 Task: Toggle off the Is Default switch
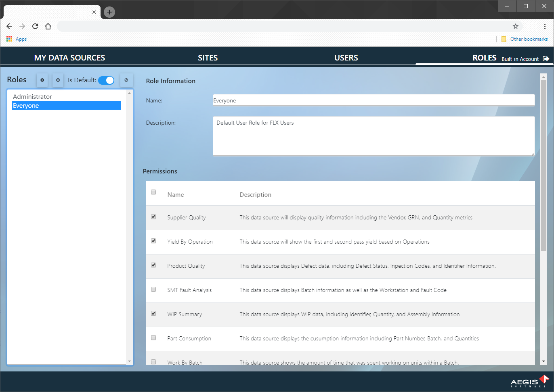click(106, 80)
